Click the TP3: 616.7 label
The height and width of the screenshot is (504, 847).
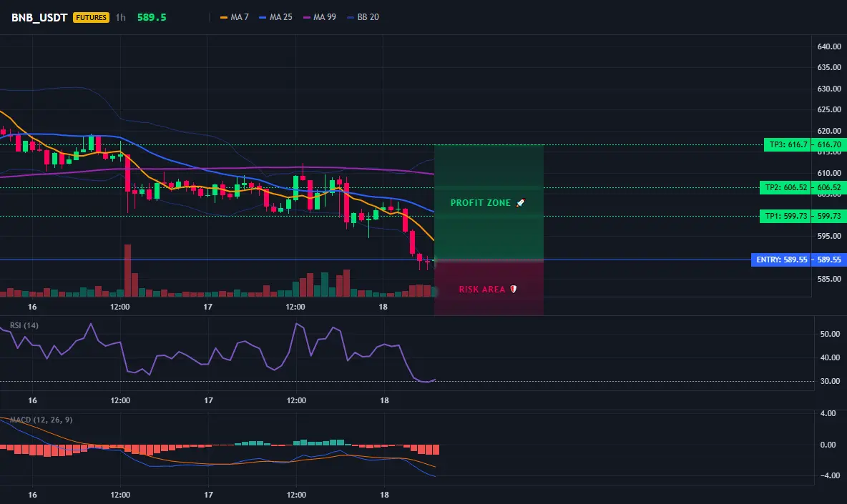click(x=788, y=144)
